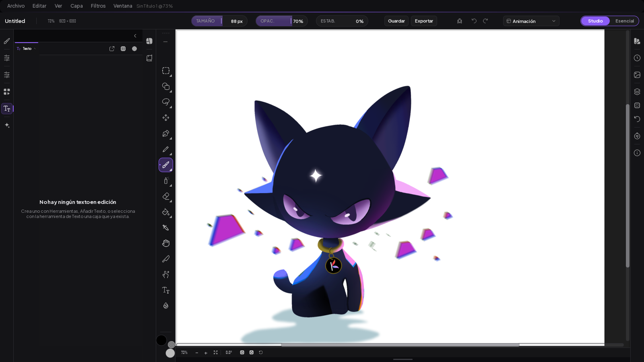Viewport: 644px width, 362px height.
Task: Select the Hand pan tool
Action: coord(166,243)
